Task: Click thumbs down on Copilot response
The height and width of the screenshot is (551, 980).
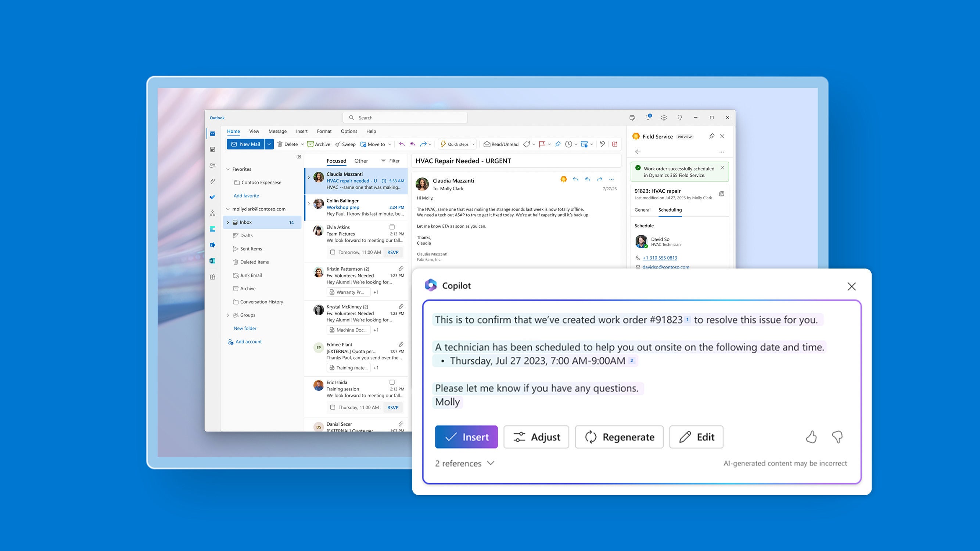Action: pos(837,437)
